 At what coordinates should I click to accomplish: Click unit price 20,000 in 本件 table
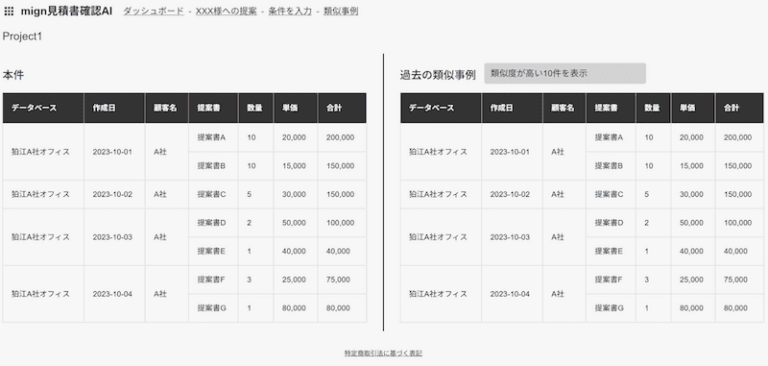294,138
